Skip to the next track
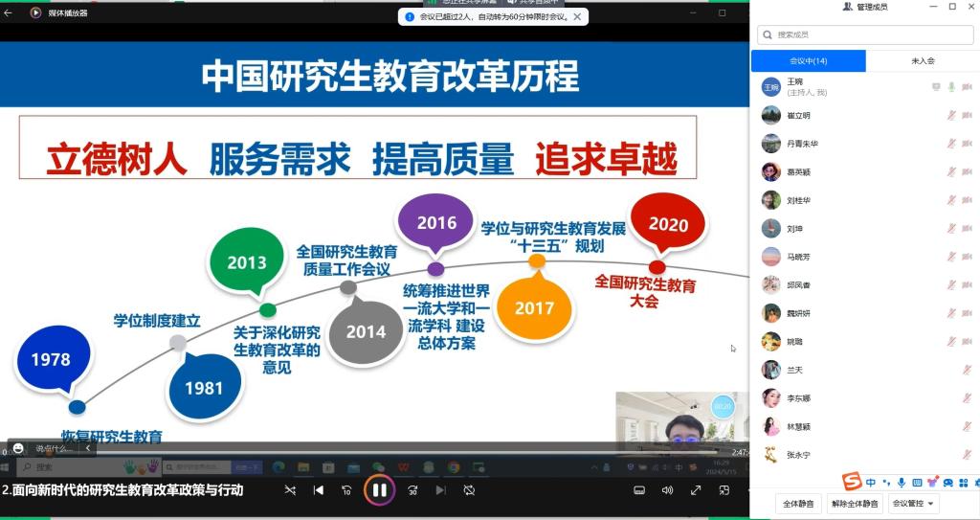 pyautogui.click(x=440, y=490)
